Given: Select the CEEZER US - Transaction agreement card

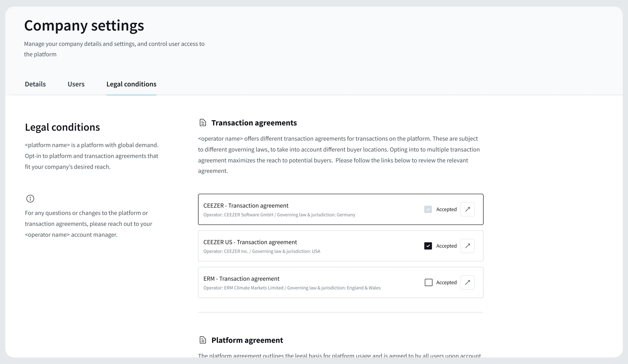Looking at the screenshot, I should 341,246.
